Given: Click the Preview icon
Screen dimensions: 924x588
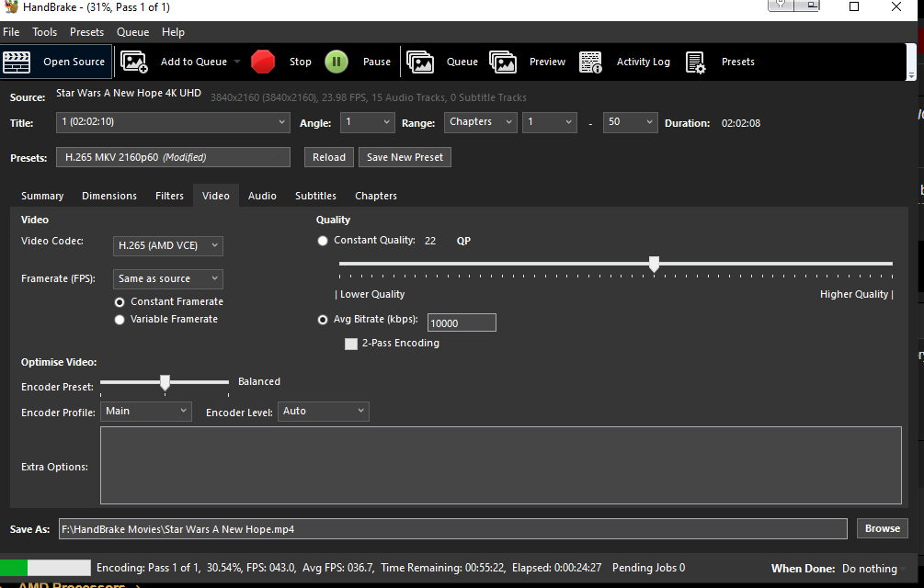Looking at the screenshot, I should tap(503, 62).
